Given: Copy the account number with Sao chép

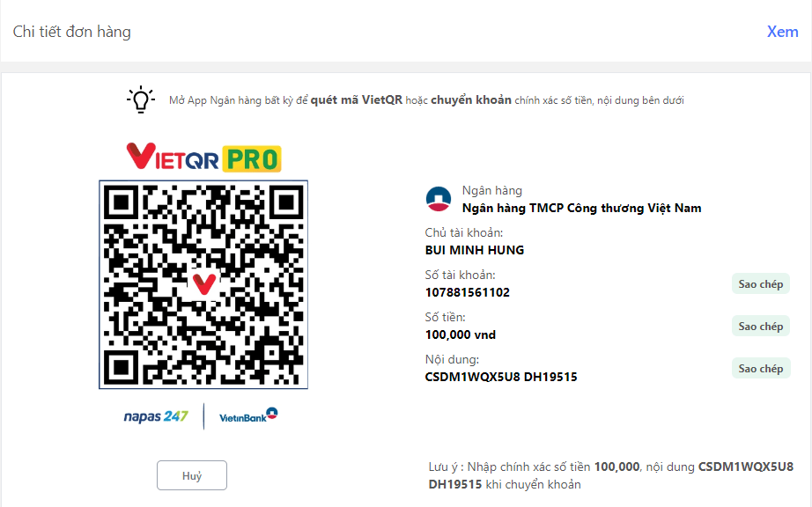Looking at the screenshot, I should (x=761, y=283).
